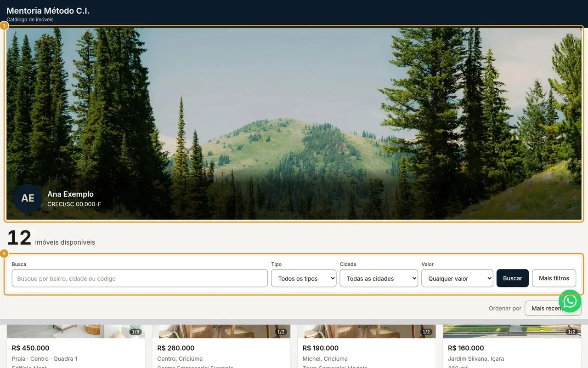Viewport: 588px width, 368px height.
Task: Show Mais filtros options
Action: point(554,278)
